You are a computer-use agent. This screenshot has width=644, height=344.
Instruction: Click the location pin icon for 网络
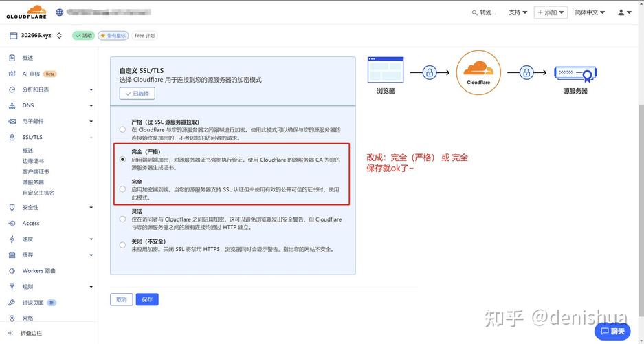[12, 319]
